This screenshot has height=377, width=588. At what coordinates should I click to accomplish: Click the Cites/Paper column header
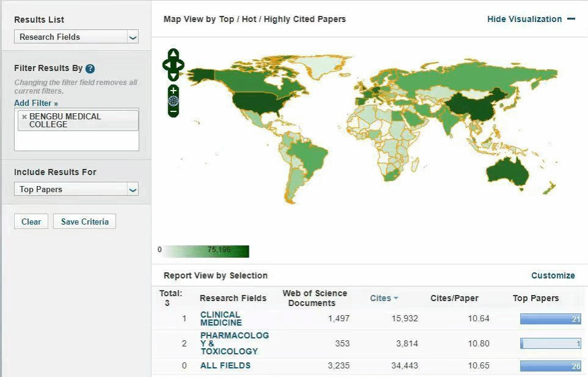click(x=454, y=298)
